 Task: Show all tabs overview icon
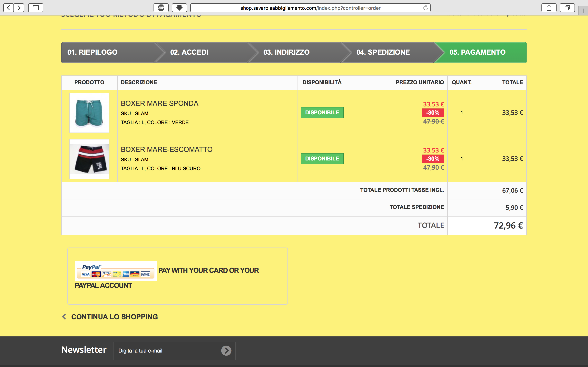click(x=567, y=8)
